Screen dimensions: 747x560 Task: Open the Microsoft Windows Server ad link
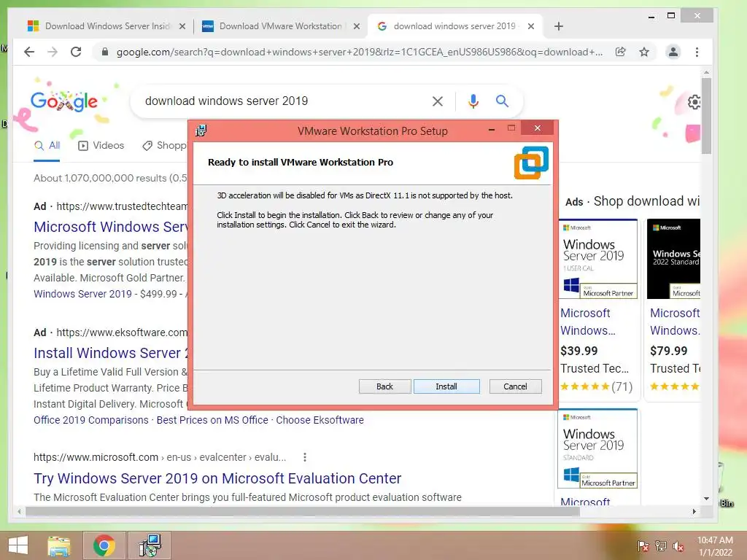point(111,227)
